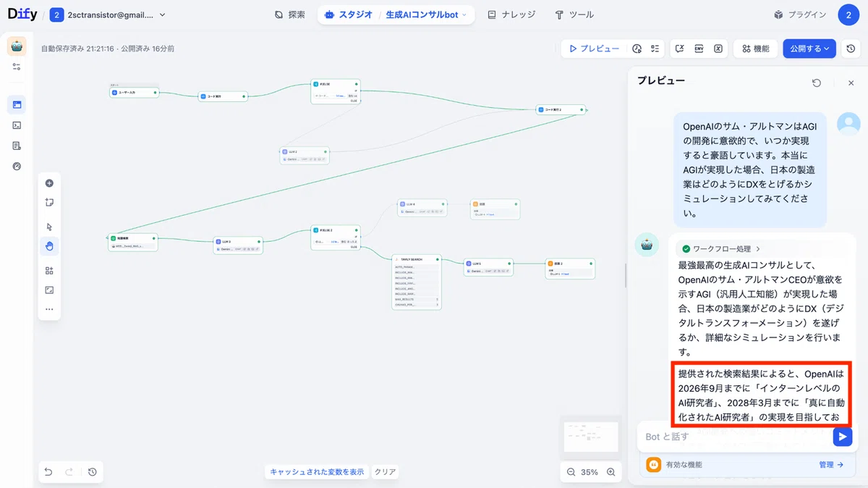Open the monitoring gauge icon in sidebar
Screen dimensions: 868x488
coord(17,166)
